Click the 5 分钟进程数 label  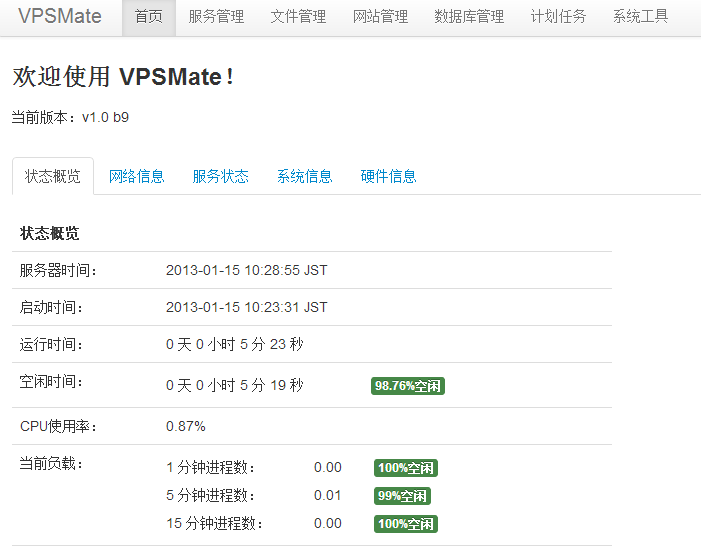(x=211, y=496)
